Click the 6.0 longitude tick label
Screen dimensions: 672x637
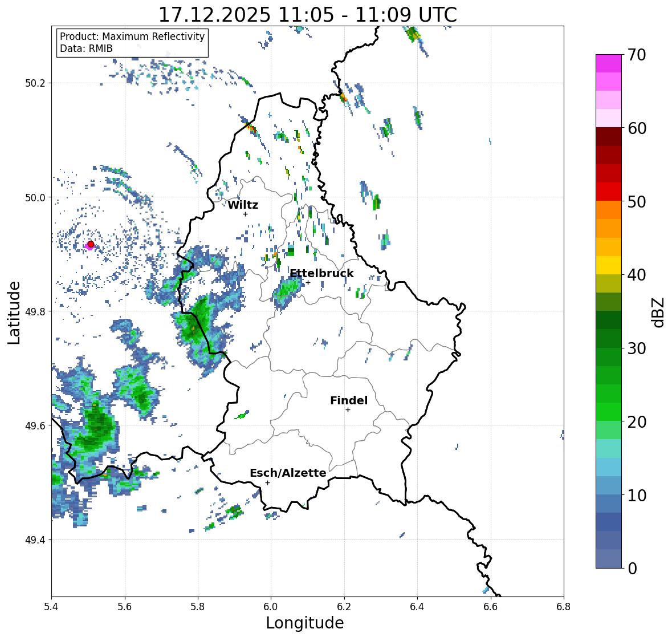pyautogui.click(x=271, y=606)
